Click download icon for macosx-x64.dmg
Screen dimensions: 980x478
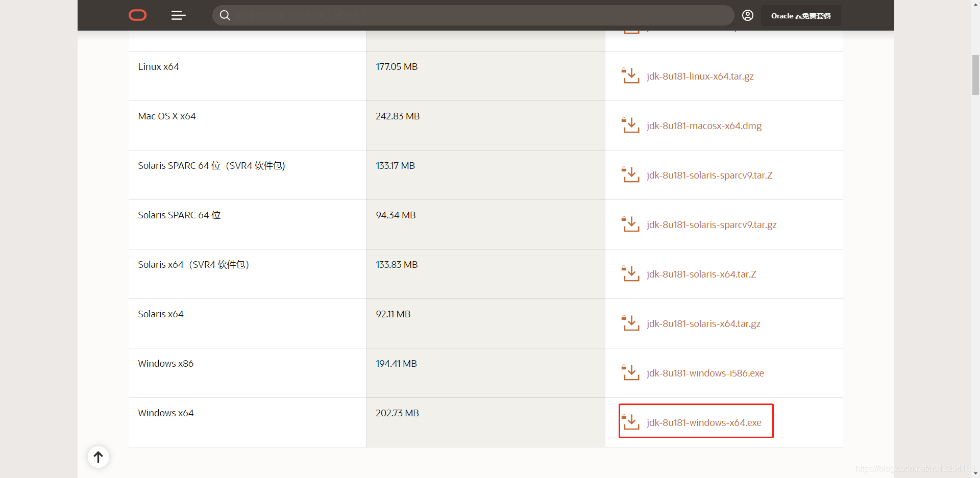(x=630, y=125)
